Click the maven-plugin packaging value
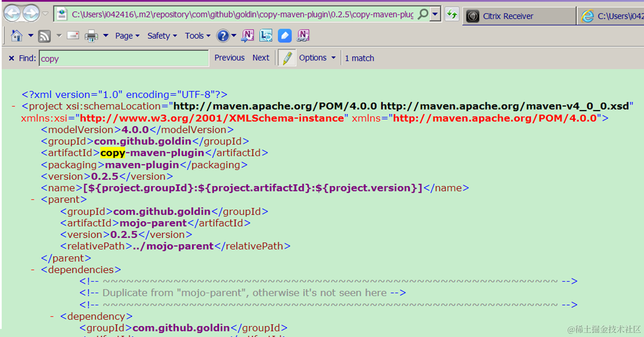Image resolution: width=644 pixels, height=337 pixels. (x=142, y=165)
